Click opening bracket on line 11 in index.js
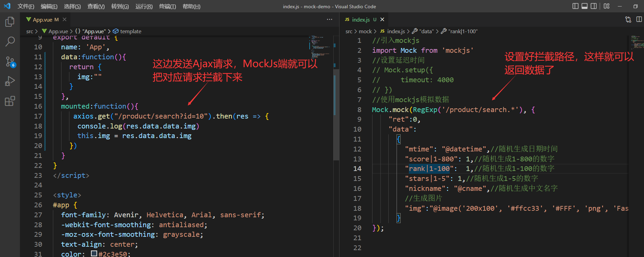This screenshot has width=644, height=257. coord(399,139)
